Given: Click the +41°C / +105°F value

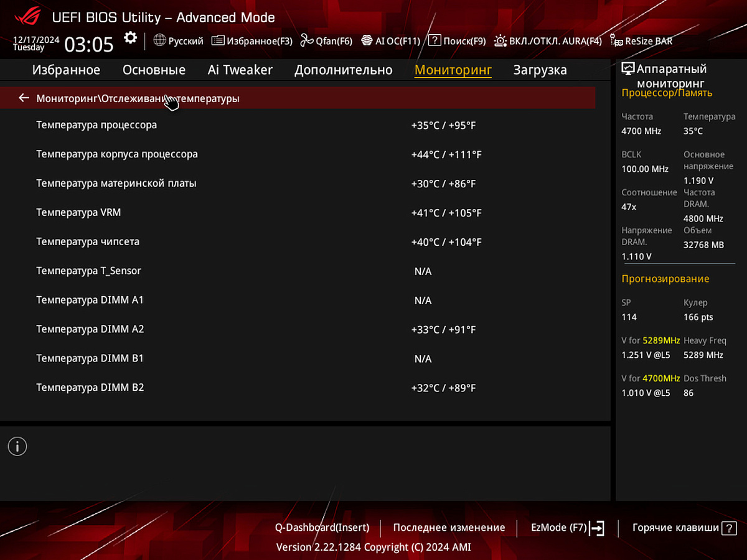Looking at the screenshot, I should click(446, 213).
